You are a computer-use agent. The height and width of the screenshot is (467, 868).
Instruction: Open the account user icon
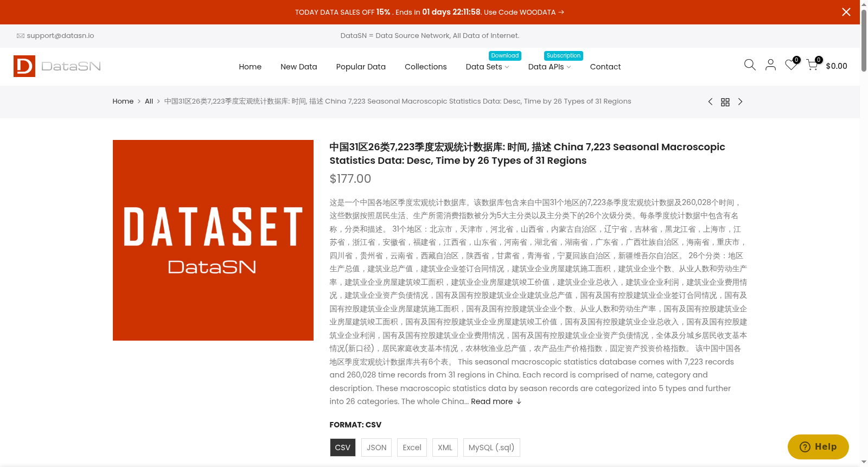[770, 65]
